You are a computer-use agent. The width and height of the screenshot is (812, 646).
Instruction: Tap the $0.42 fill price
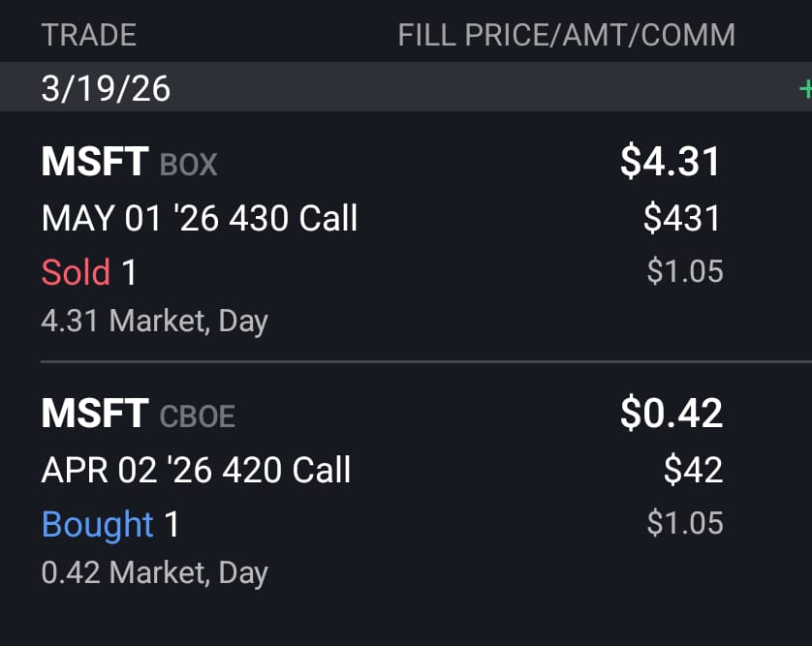[x=671, y=414]
